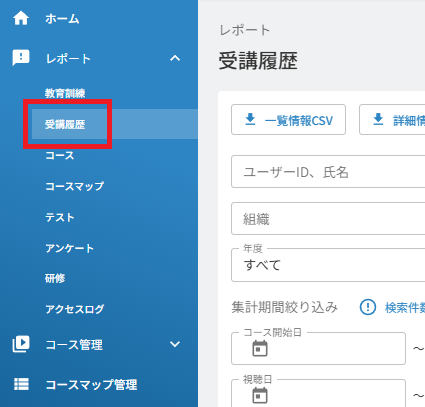The image size is (425, 407).
Task: Open コース管理 in the sidebar
Action: click(74, 345)
